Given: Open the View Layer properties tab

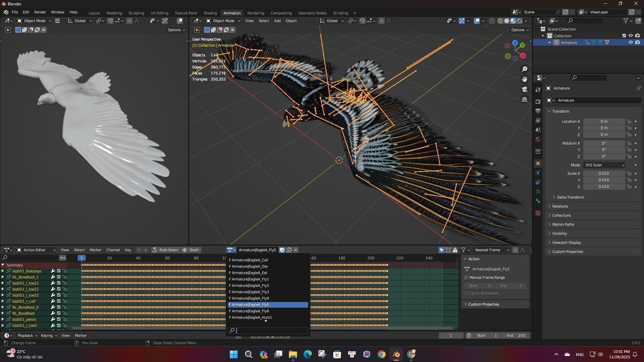Looking at the screenshot, I should 538,120.
